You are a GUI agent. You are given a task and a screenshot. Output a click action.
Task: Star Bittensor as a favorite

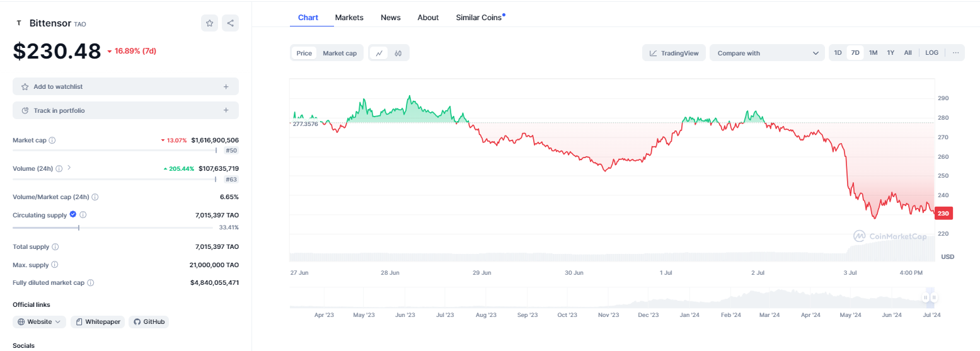(209, 23)
